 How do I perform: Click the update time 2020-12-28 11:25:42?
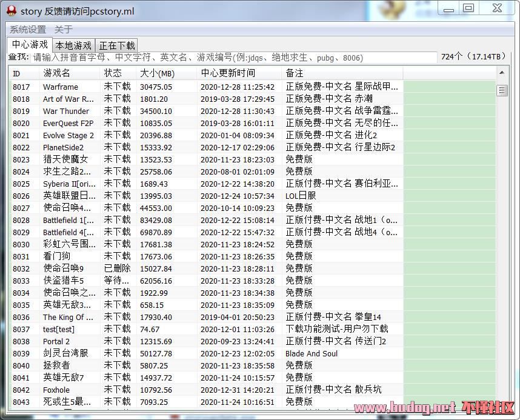tap(238, 87)
